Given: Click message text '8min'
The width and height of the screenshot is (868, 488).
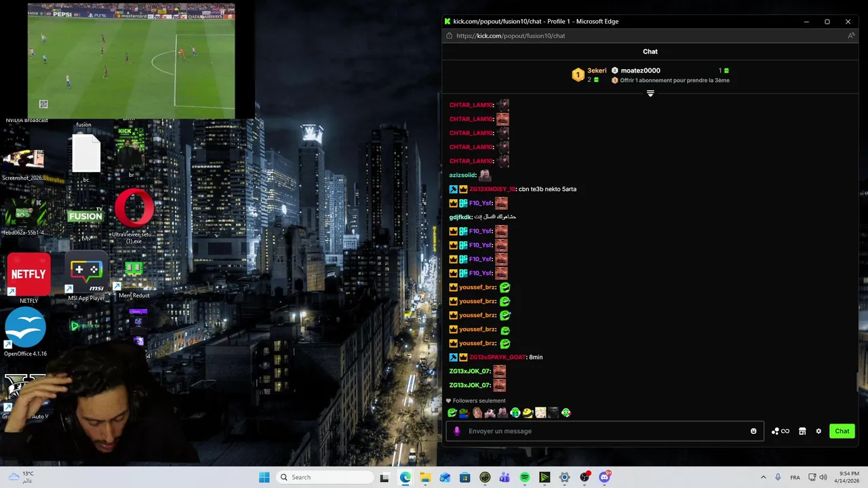Looking at the screenshot, I should [536, 357].
